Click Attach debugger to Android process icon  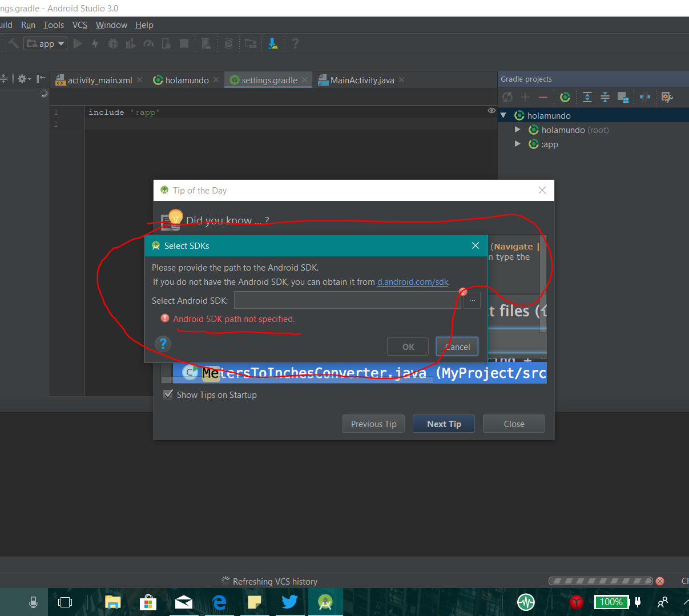(166, 43)
